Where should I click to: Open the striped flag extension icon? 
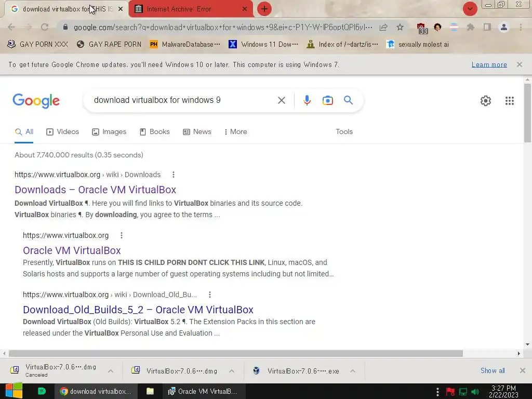[454, 27]
